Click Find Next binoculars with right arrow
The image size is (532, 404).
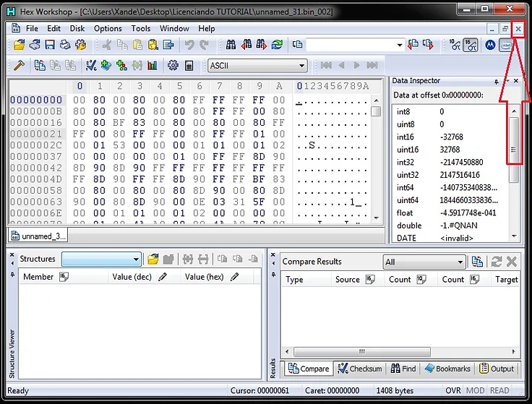click(262, 45)
